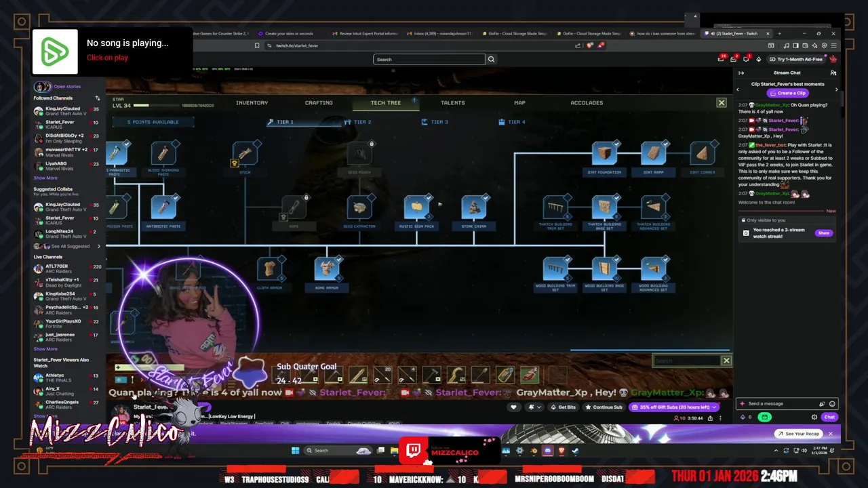Open the stream share icon
The image size is (868, 488).
[710, 418]
